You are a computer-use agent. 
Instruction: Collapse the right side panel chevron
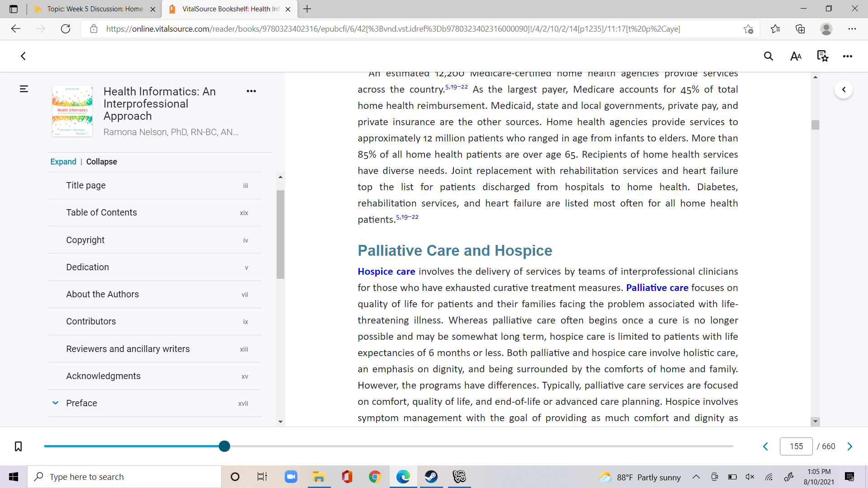point(844,89)
